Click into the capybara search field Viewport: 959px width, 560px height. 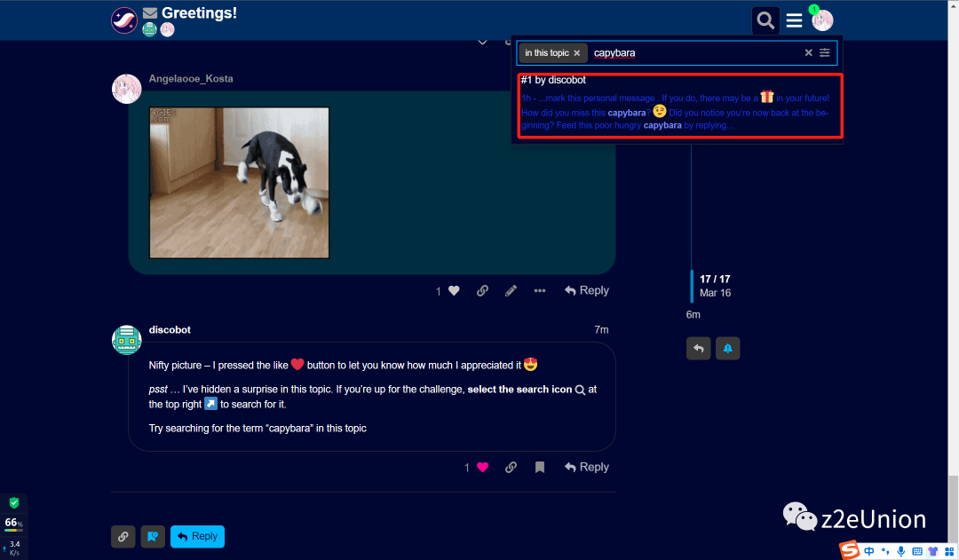click(693, 53)
